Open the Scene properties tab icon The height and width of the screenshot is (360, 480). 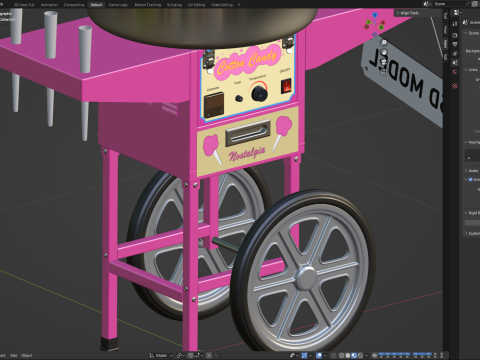tap(455, 62)
